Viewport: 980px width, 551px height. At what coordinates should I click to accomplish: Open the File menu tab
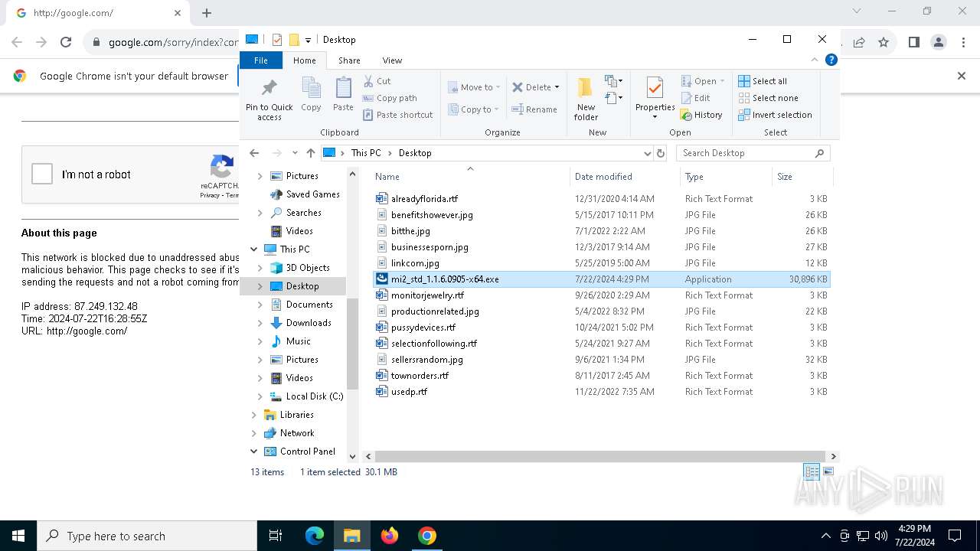(x=261, y=60)
